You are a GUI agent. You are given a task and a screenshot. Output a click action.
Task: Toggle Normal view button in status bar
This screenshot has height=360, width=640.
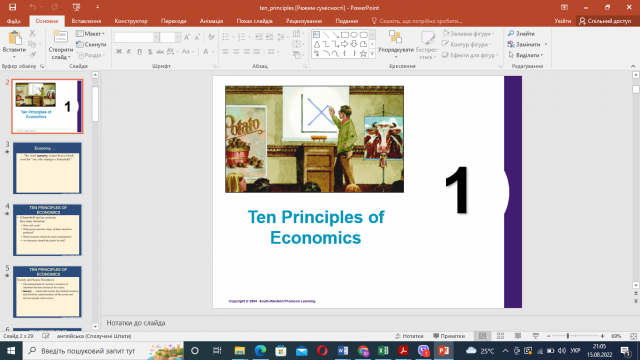point(482,336)
